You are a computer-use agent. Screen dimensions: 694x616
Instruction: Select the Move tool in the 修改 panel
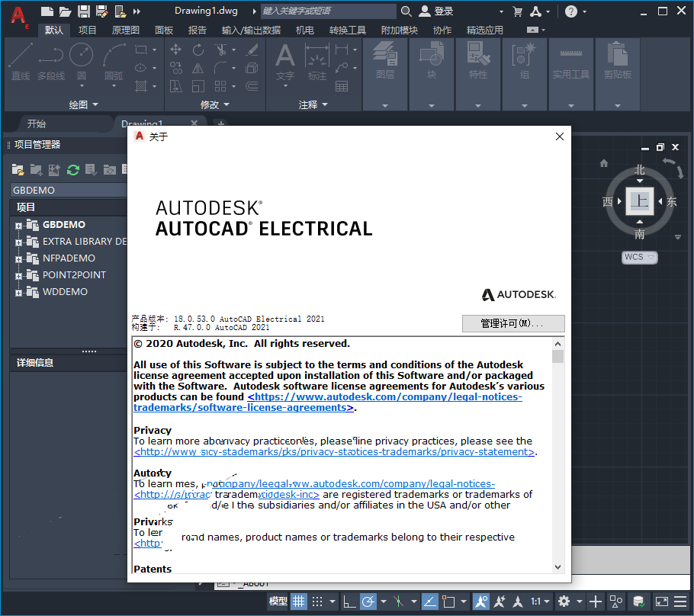[x=175, y=49]
